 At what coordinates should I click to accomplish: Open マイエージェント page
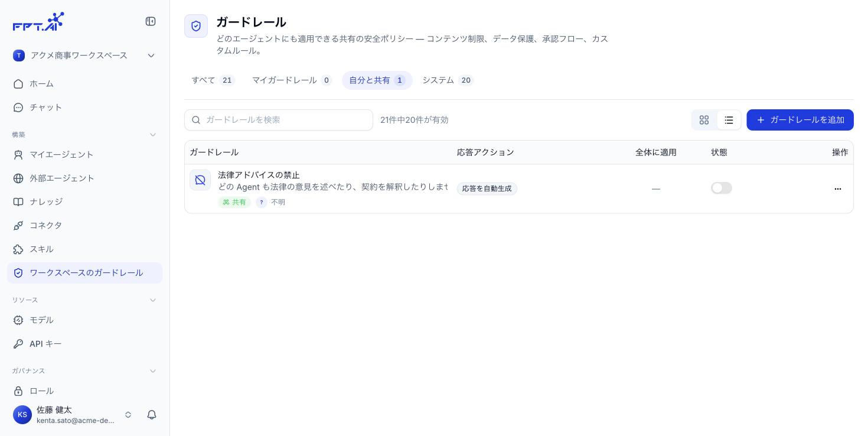point(84,155)
